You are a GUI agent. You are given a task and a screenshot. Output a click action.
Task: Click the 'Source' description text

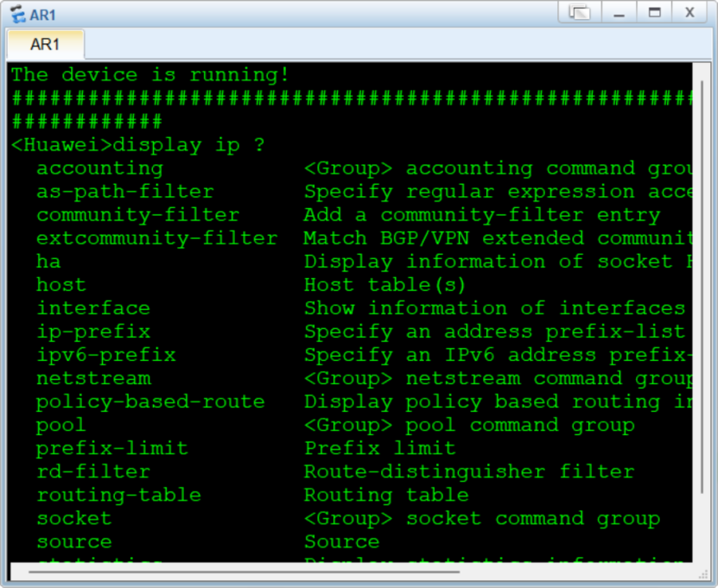tap(342, 541)
